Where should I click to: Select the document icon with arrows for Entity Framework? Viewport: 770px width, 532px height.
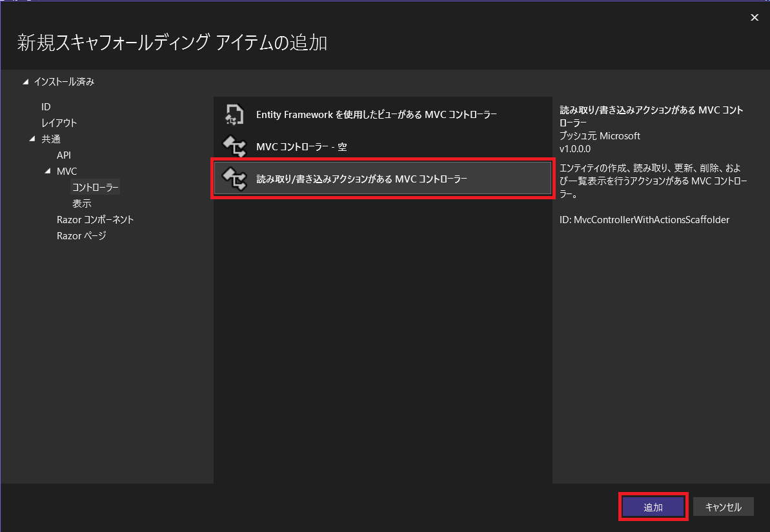point(234,114)
